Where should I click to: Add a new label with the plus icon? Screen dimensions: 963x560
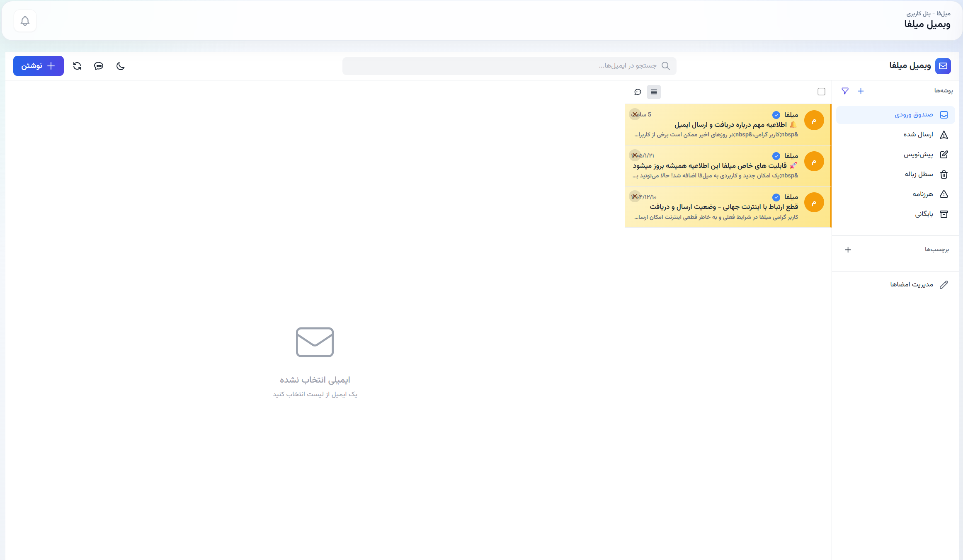click(848, 250)
